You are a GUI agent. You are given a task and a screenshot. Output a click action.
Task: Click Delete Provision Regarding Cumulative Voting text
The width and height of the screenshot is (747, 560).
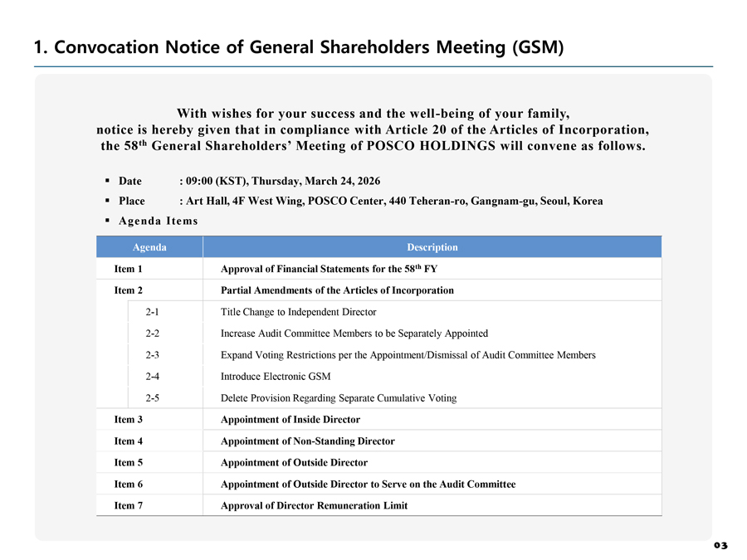[339, 398]
